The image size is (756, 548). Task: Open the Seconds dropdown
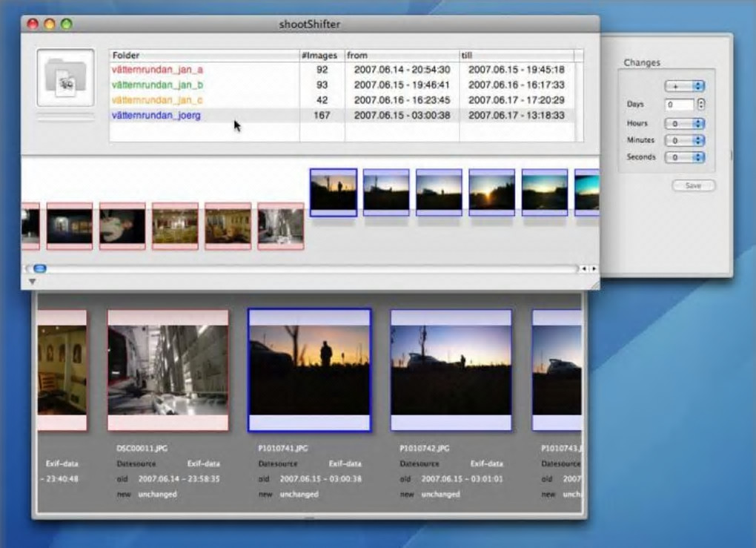pyautogui.click(x=684, y=157)
